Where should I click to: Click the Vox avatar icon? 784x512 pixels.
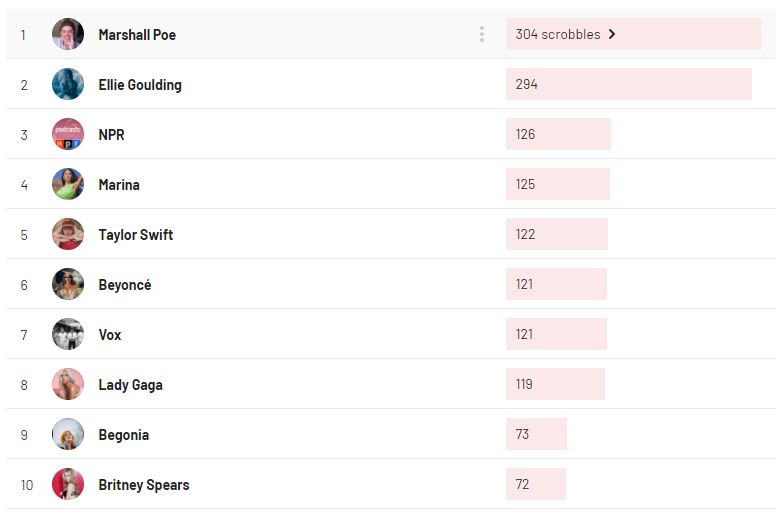tap(68, 334)
